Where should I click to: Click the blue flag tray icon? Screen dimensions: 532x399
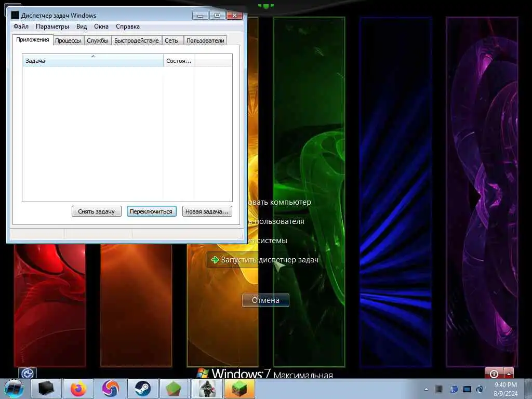454,389
